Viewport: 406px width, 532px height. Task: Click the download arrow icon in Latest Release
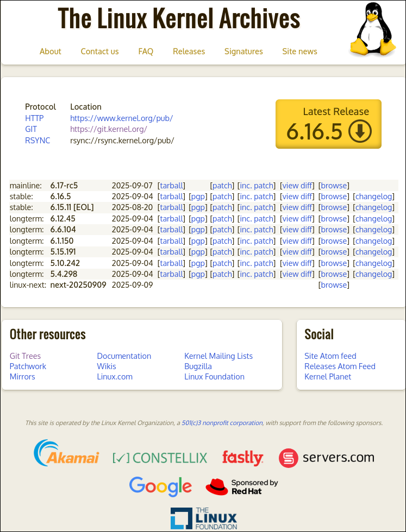pos(360,131)
